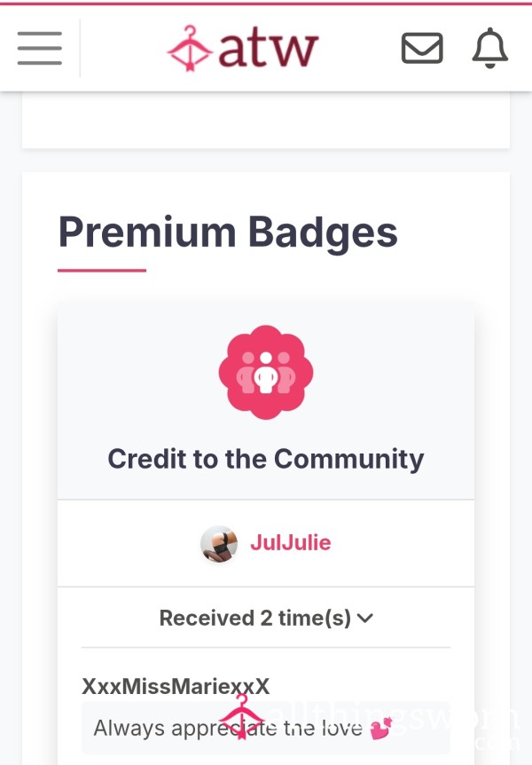Collapse the chevron beside Received 2 time(s)
This screenshot has width=532, height=765.
click(364, 619)
